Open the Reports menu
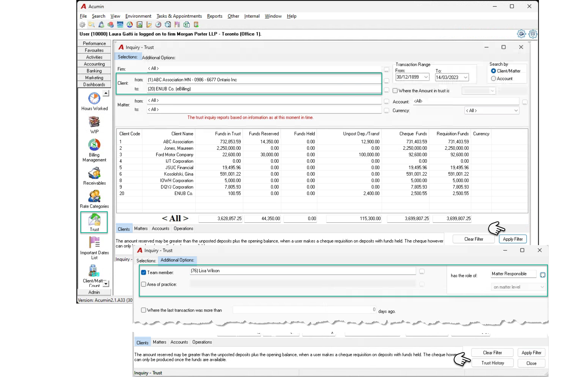 214,16
